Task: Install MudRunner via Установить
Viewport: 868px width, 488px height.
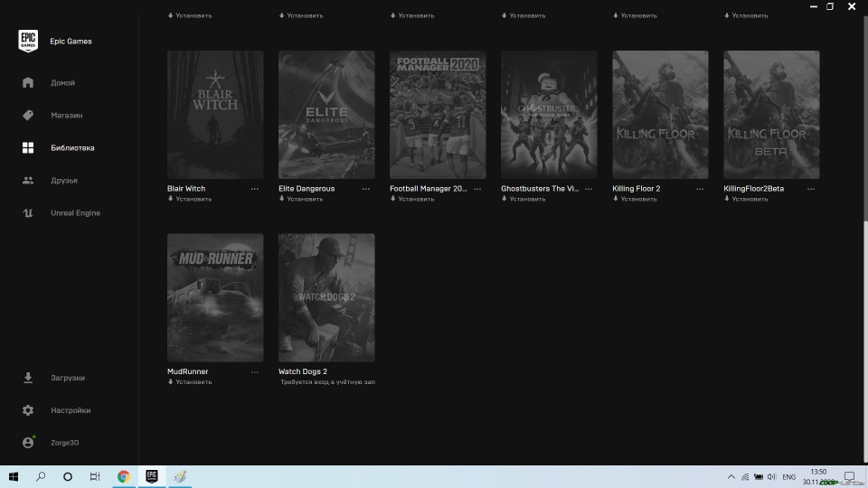Action: coord(190,382)
